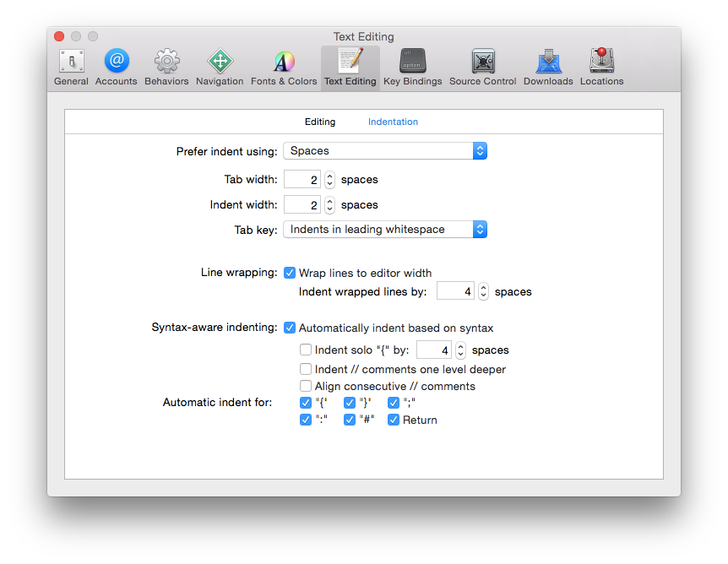Click the Tab width number field
The width and height of the screenshot is (728, 564).
302,180
